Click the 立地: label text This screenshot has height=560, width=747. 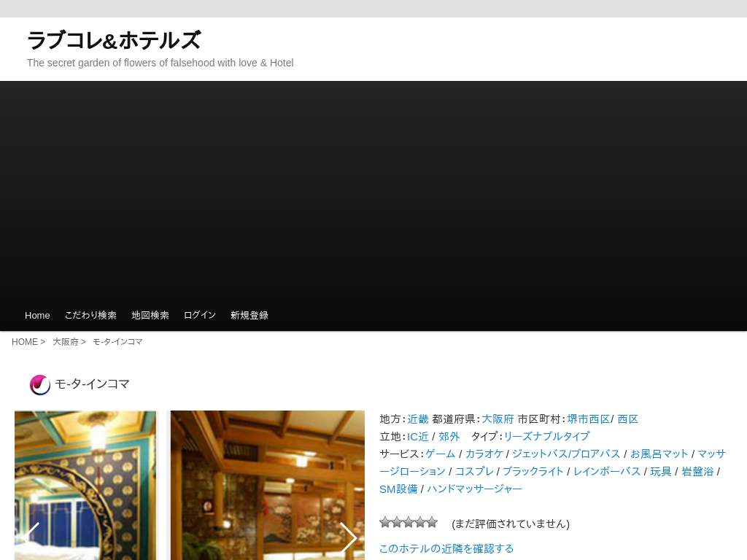pyautogui.click(x=393, y=437)
